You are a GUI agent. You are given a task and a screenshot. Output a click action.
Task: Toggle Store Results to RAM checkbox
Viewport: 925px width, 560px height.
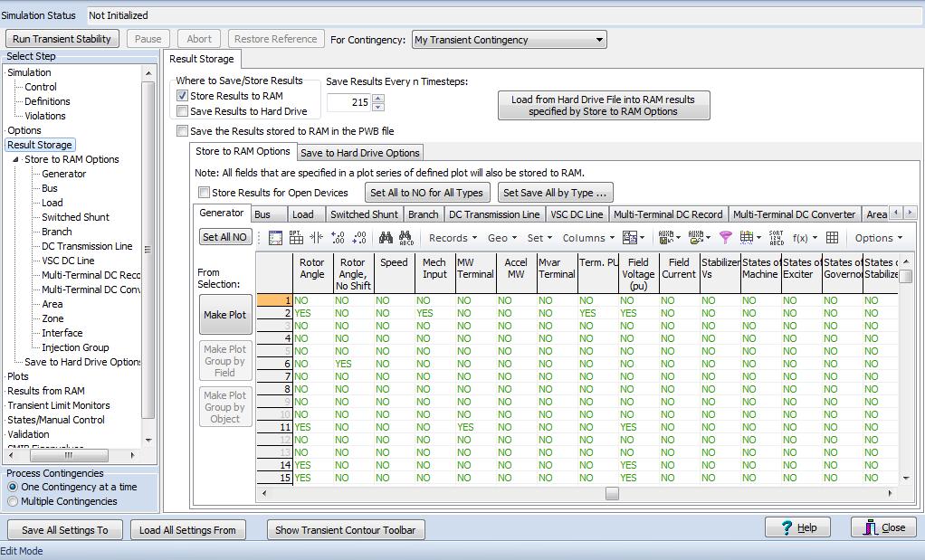point(183,96)
